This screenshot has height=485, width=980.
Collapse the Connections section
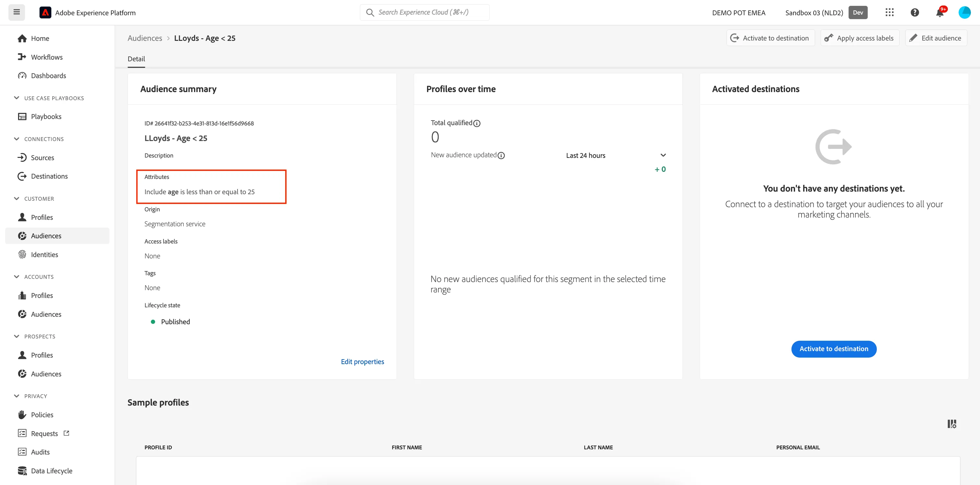16,139
